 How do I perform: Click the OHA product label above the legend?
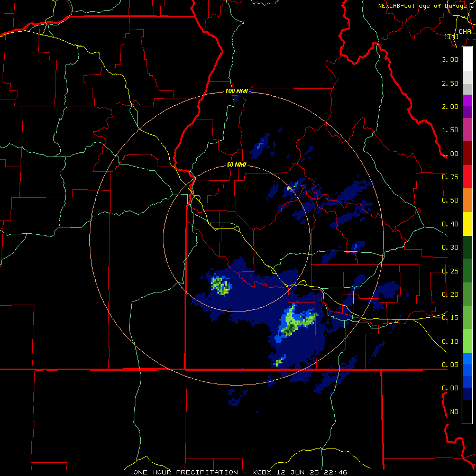(x=465, y=31)
